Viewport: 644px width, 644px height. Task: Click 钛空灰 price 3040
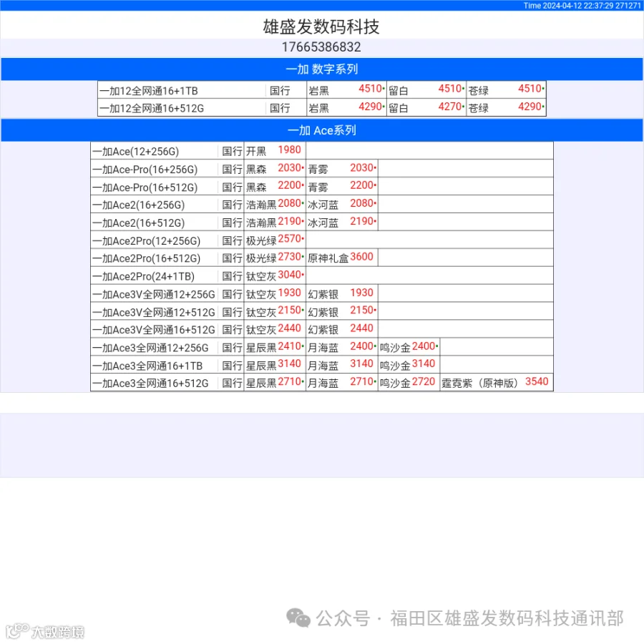[290, 275]
